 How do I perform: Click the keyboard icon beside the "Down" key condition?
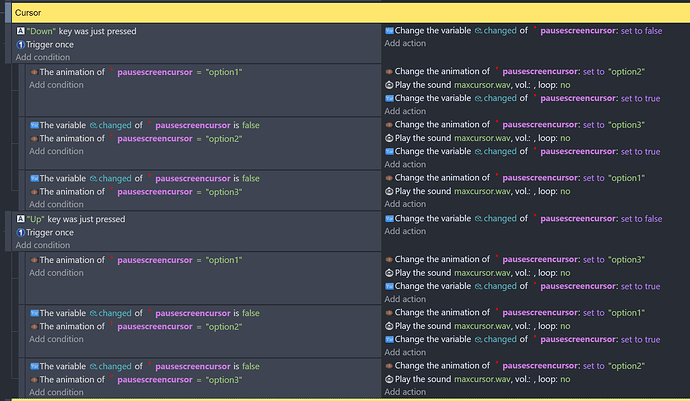click(x=20, y=32)
